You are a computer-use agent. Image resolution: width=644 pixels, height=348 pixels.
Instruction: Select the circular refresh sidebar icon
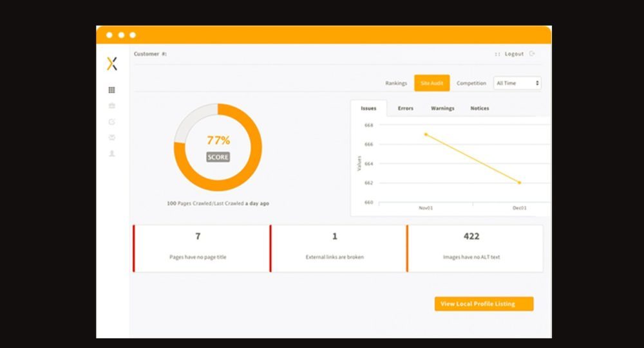pos(112,122)
